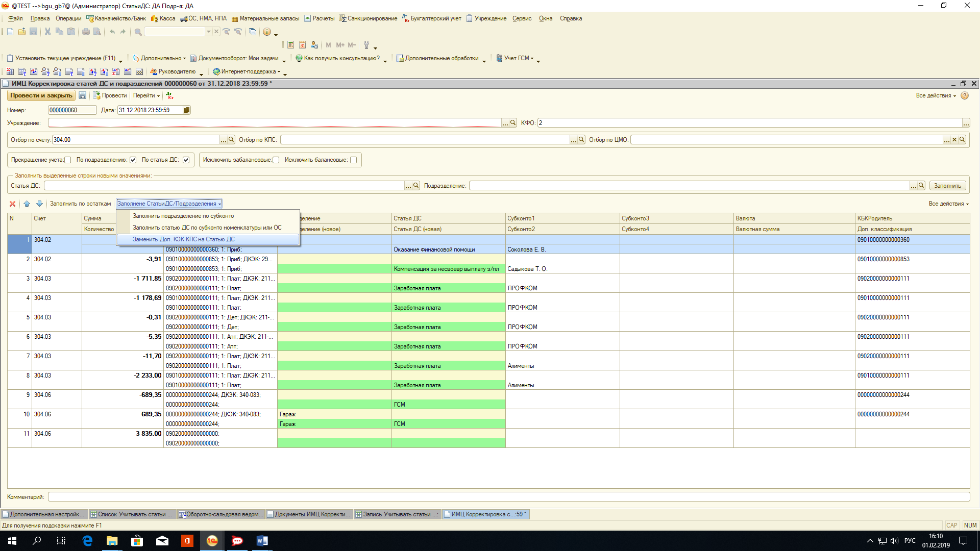Click the Комментарий input field
Screen dimensions: 980x551
pyautogui.click(x=508, y=497)
